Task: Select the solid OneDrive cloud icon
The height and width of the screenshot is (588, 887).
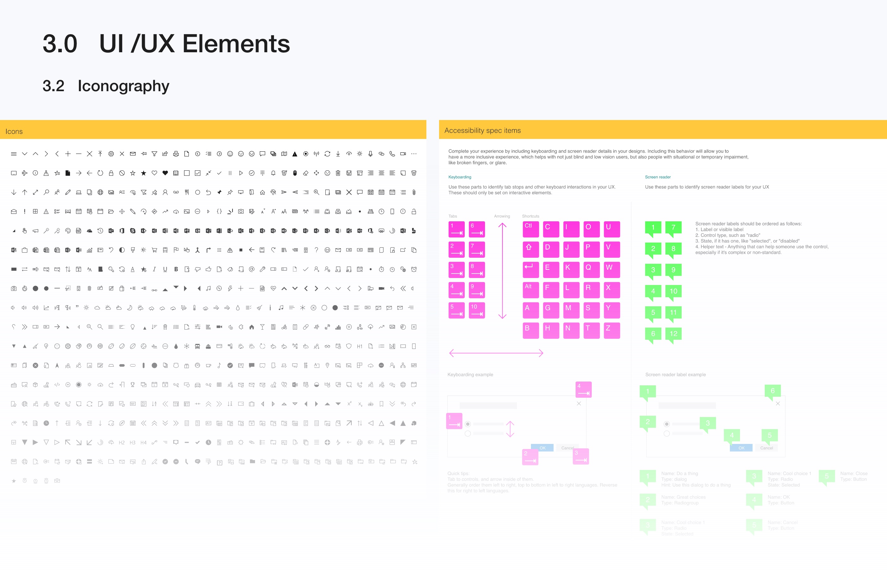Action: 89,231
